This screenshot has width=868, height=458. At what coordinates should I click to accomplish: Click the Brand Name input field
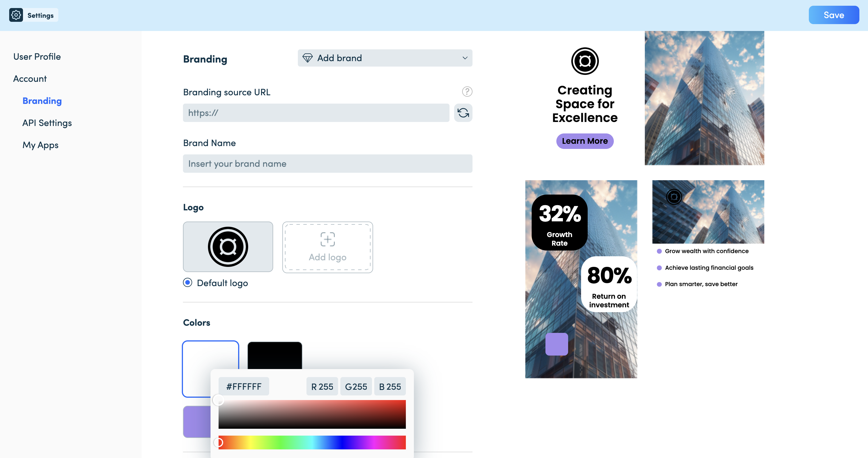pyautogui.click(x=327, y=164)
